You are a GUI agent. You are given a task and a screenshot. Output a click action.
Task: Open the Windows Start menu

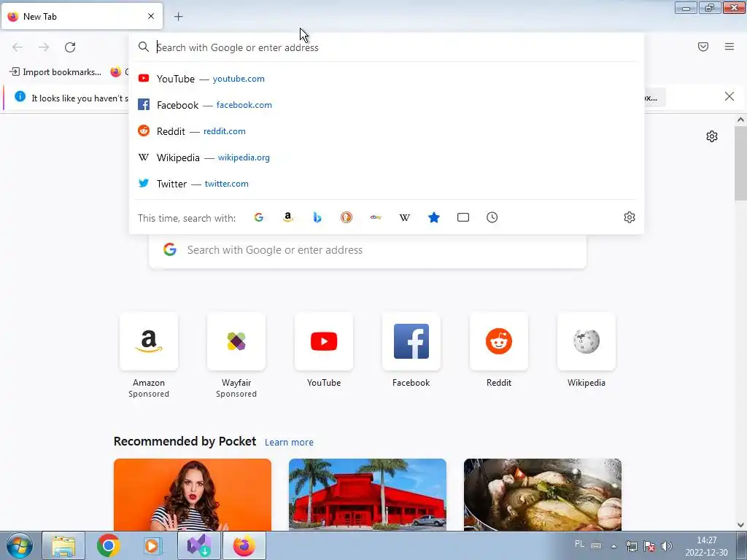tap(20, 545)
